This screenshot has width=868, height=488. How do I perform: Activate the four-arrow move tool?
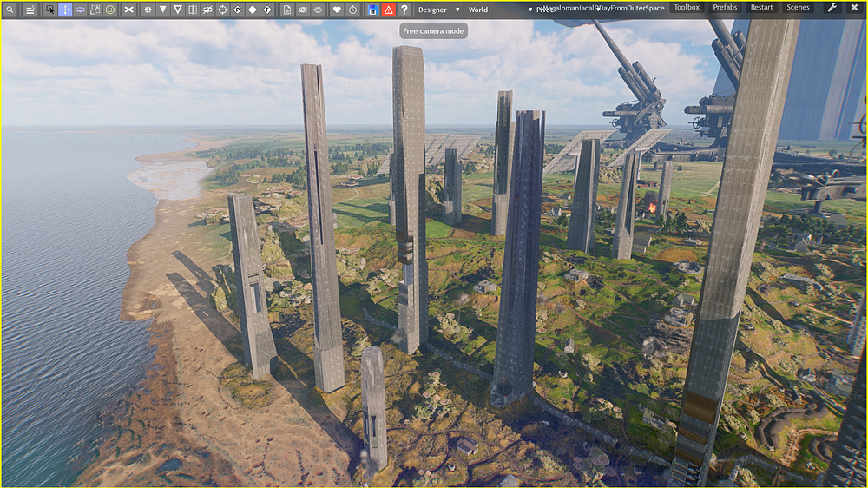pos(65,10)
